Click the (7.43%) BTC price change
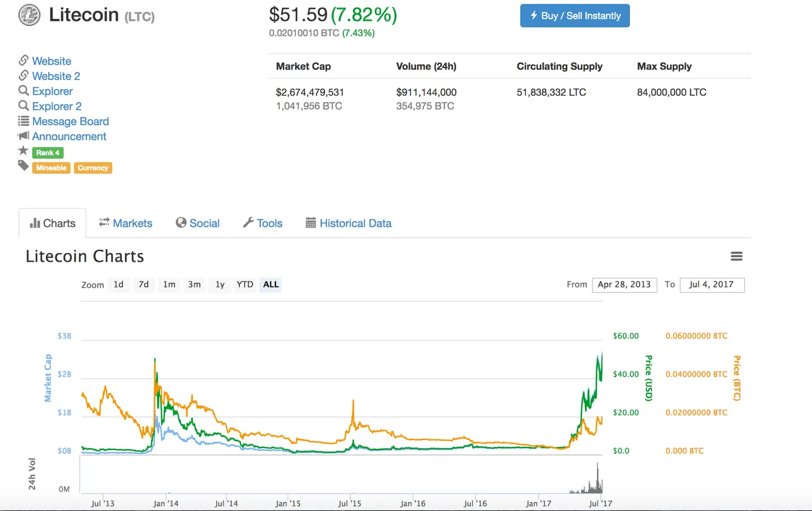 click(x=358, y=33)
